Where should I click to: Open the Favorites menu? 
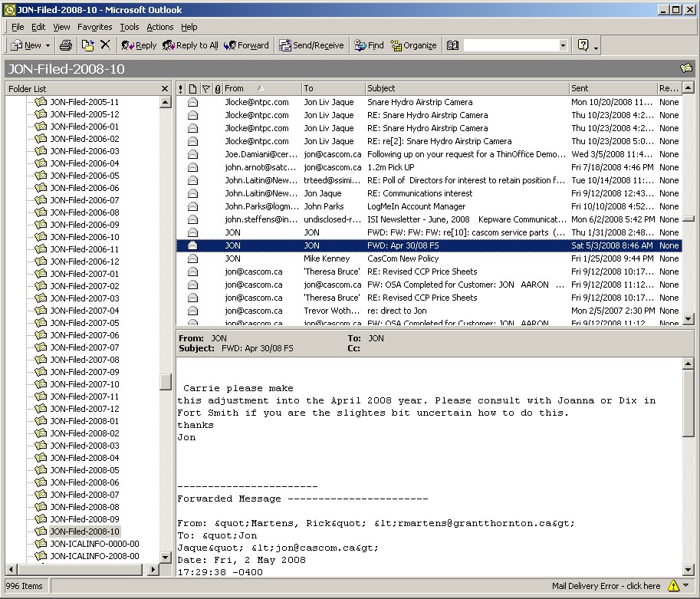[x=94, y=27]
